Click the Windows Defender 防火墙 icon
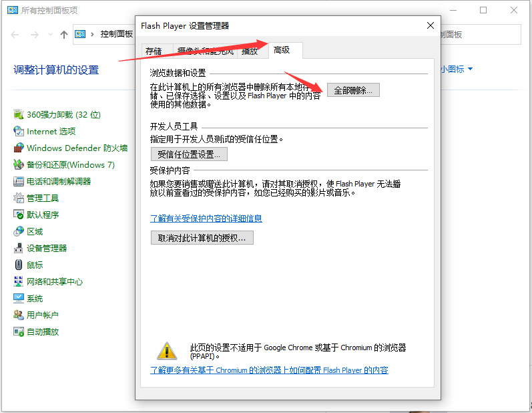This screenshot has width=532, height=413. pyautogui.click(x=19, y=148)
